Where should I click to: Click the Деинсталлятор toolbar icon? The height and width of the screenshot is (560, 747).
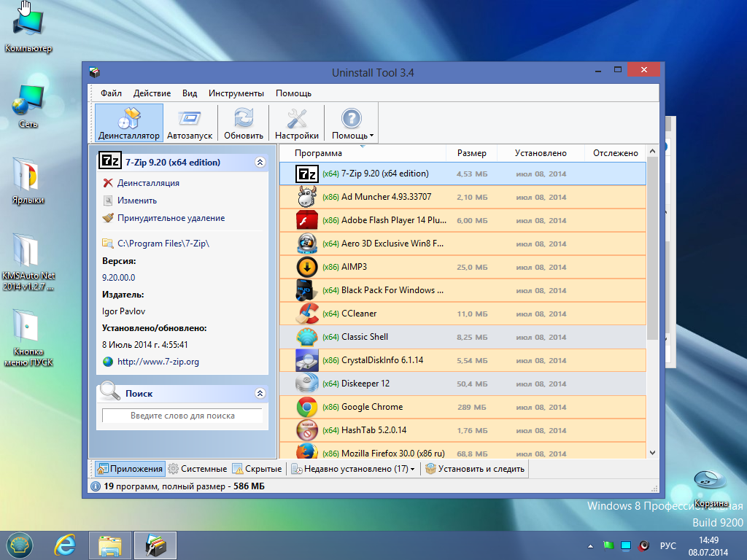tap(128, 123)
